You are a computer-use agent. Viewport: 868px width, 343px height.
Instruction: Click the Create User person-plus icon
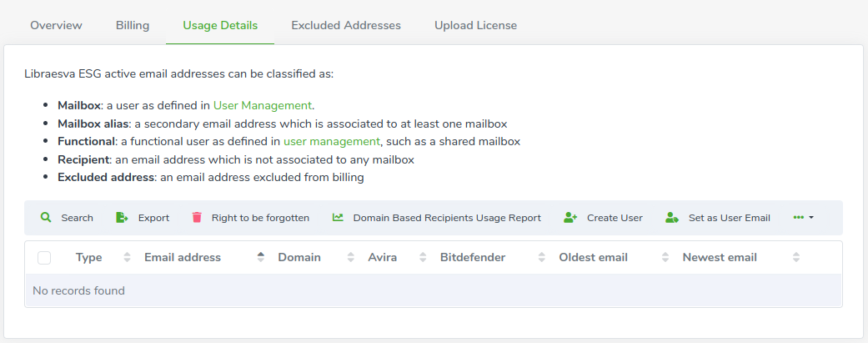(570, 217)
